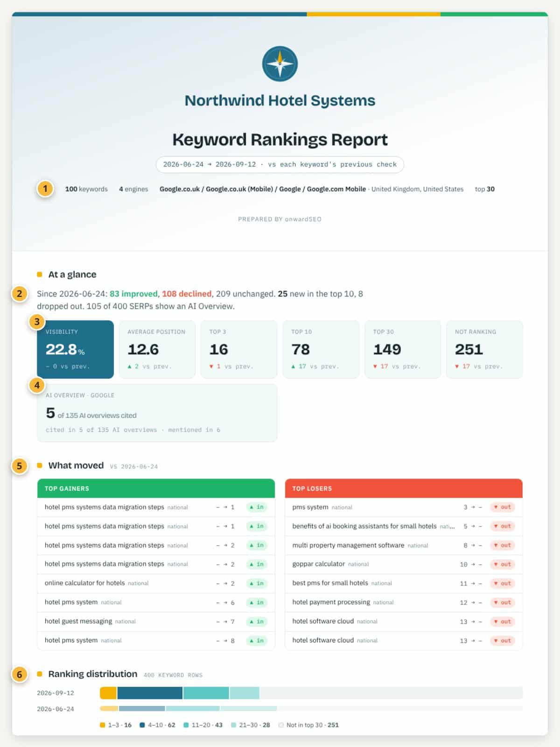Select 'best pms for small hotels' row
The width and height of the screenshot is (560, 747).
click(404, 583)
